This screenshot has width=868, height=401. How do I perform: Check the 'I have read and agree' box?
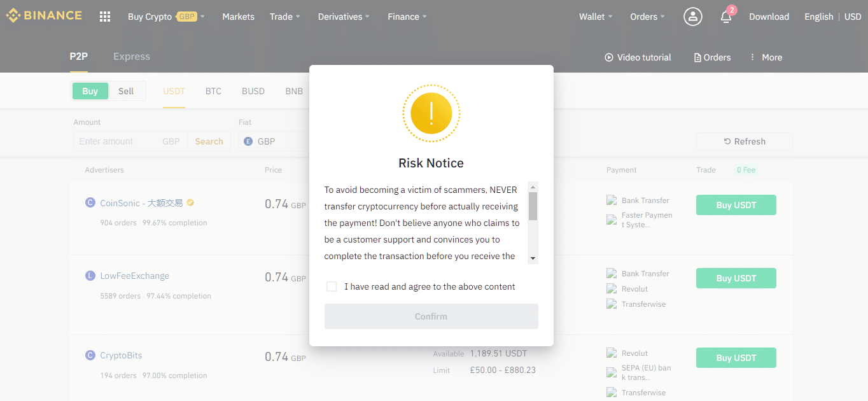332,286
